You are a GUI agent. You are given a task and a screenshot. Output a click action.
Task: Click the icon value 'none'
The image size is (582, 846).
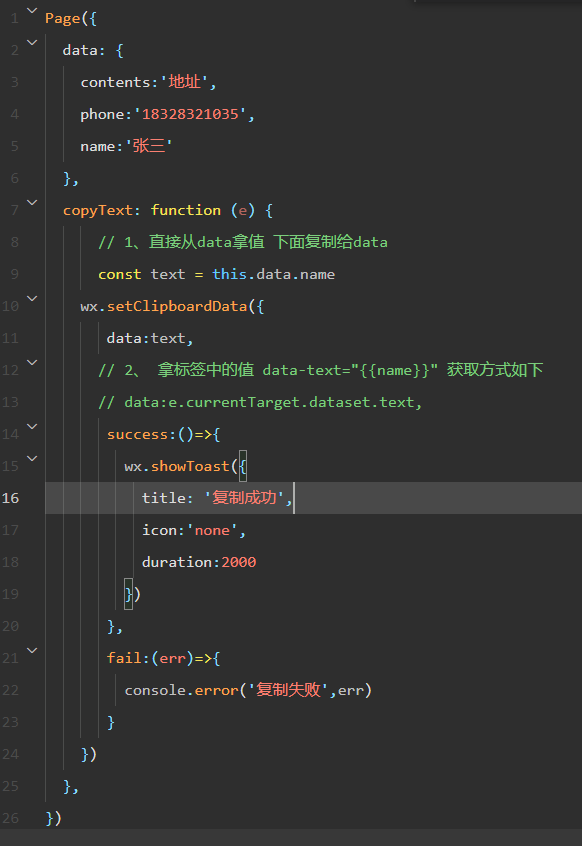coord(212,530)
